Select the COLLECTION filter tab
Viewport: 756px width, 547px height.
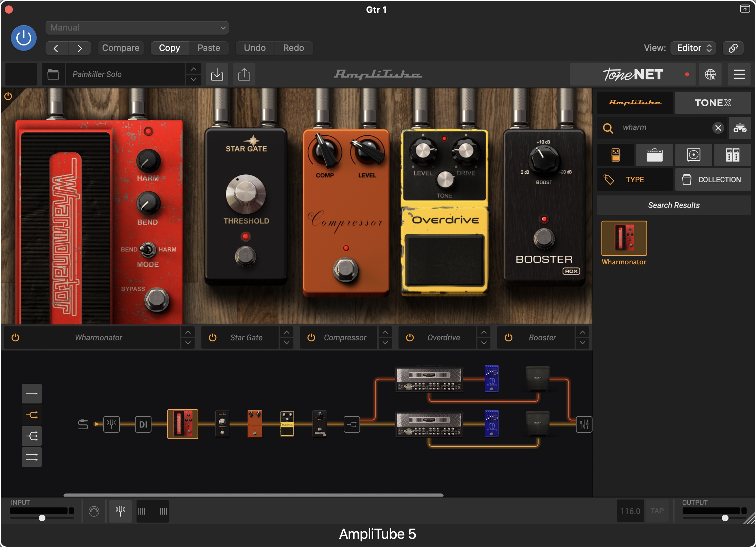coord(713,180)
